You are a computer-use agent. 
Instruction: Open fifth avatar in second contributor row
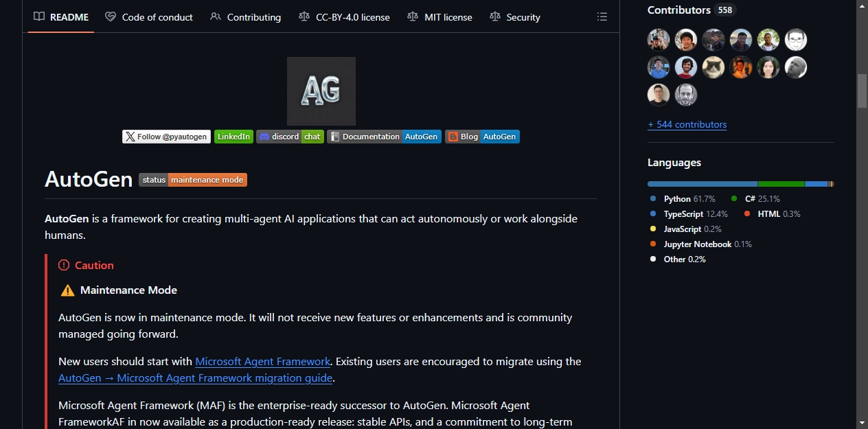pyautogui.click(x=768, y=67)
